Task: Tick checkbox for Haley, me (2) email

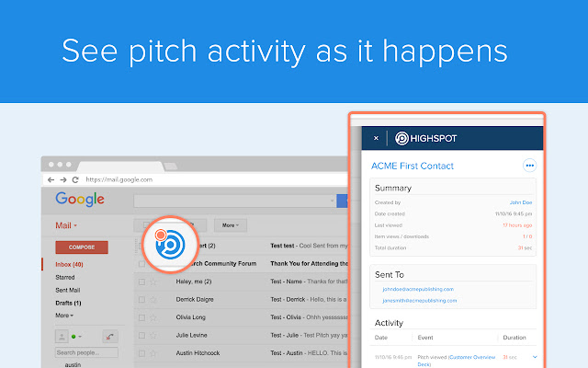Action: 141,282
